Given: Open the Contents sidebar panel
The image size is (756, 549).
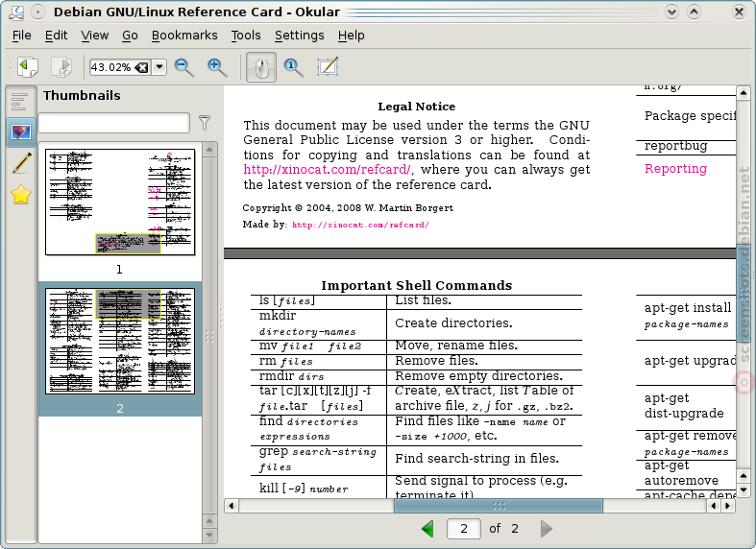Looking at the screenshot, I should point(20,101).
